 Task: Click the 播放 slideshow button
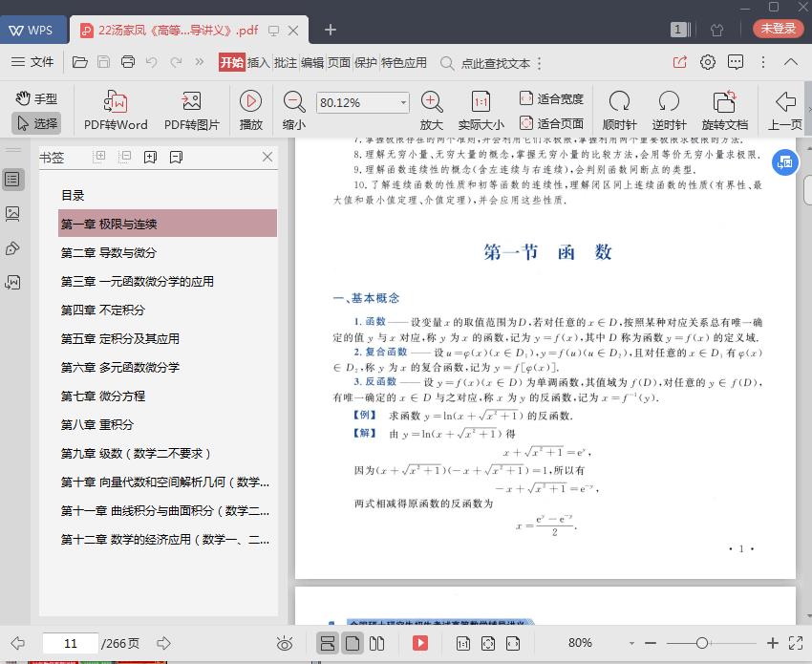[x=250, y=110]
